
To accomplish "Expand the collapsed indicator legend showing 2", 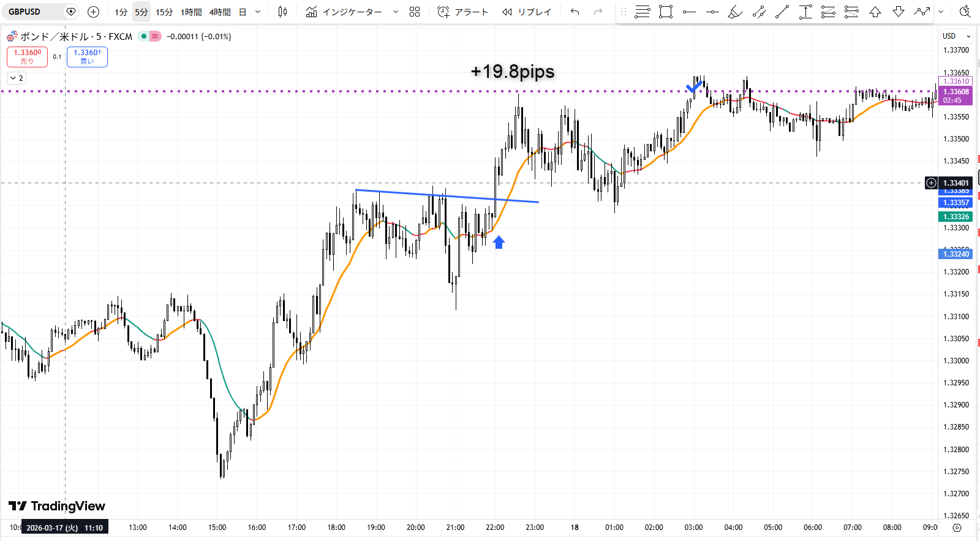I will pyautogui.click(x=17, y=78).
